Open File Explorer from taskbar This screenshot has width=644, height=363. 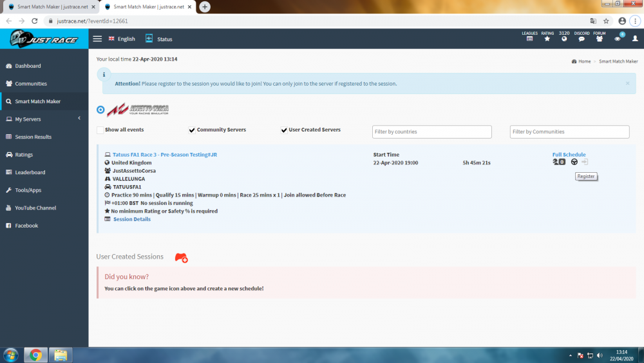coord(61,355)
